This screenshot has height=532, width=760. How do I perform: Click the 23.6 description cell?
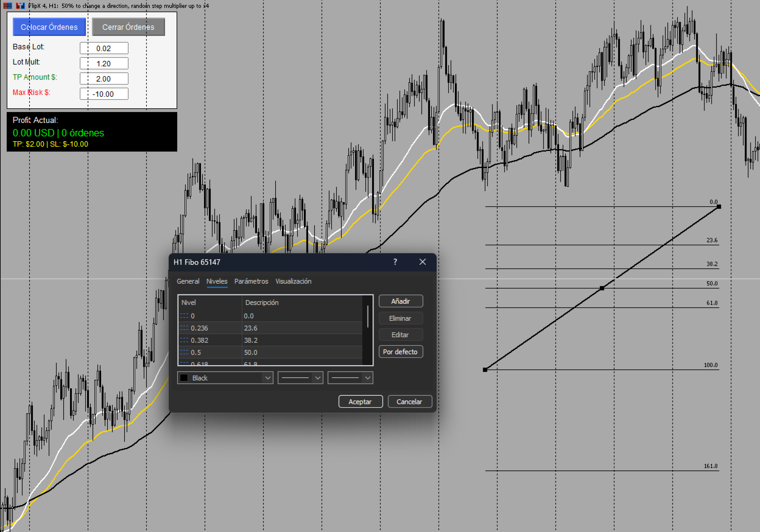[x=302, y=328]
